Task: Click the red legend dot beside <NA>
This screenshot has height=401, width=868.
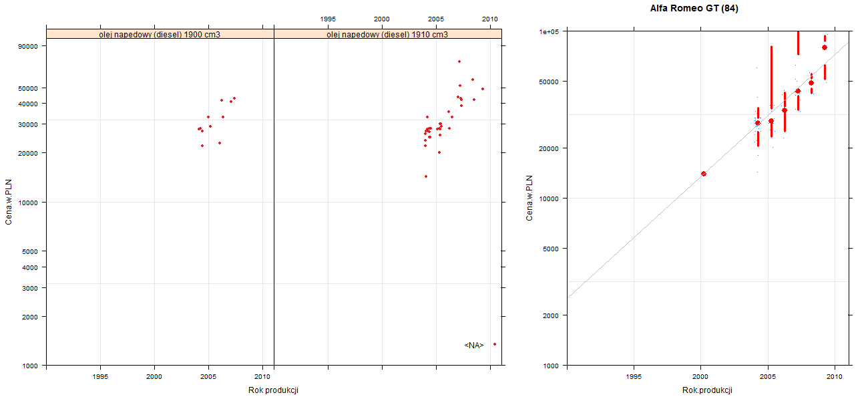Action: 495,344
